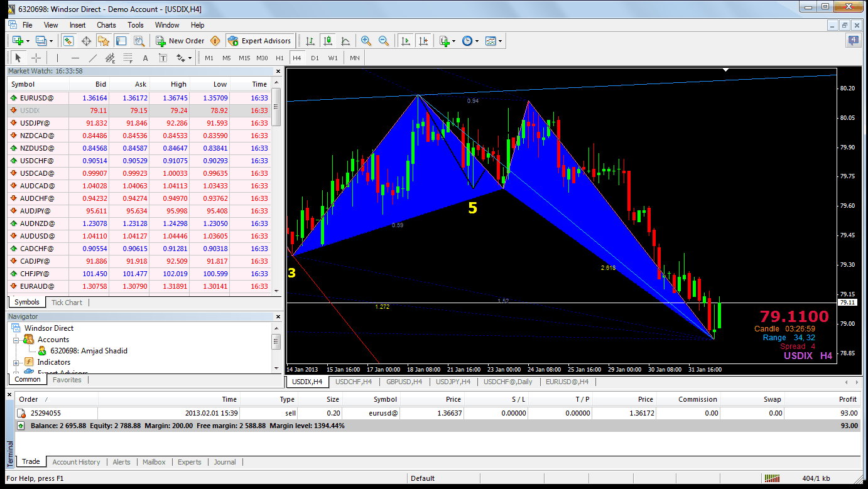Open the Charts menu

click(x=106, y=25)
